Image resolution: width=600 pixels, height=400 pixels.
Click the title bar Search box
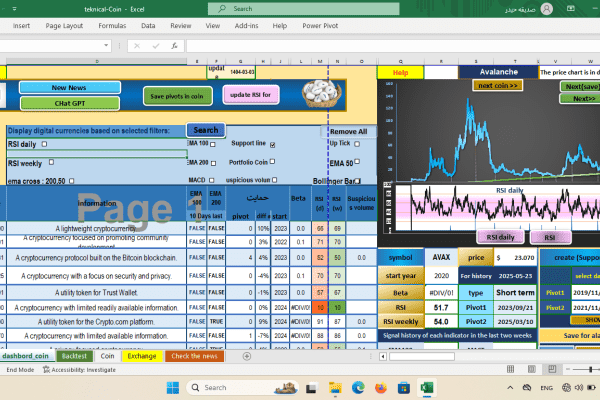click(x=303, y=8)
